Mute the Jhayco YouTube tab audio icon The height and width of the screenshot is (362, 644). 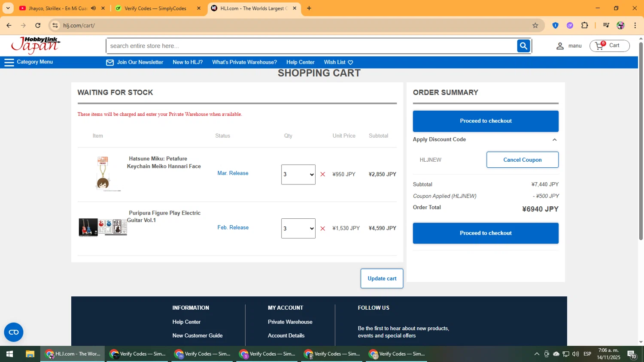pos(93,8)
